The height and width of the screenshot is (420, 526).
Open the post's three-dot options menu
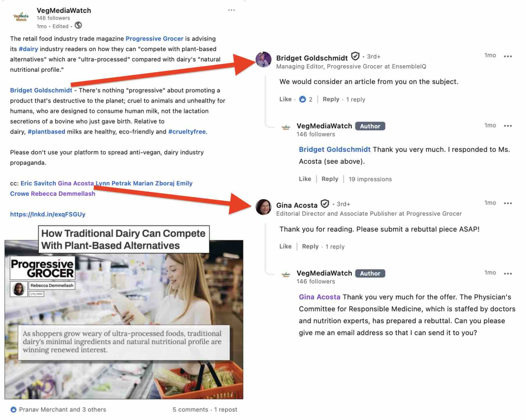click(231, 10)
